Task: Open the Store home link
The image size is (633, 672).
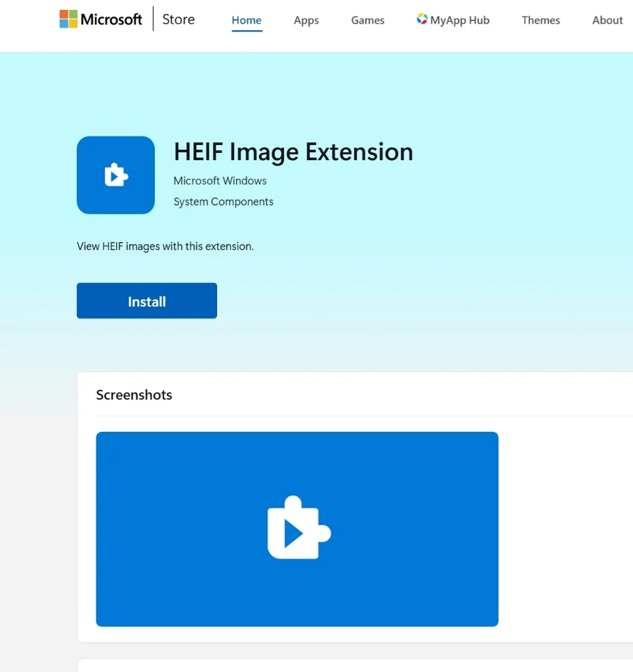Action: click(x=178, y=19)
